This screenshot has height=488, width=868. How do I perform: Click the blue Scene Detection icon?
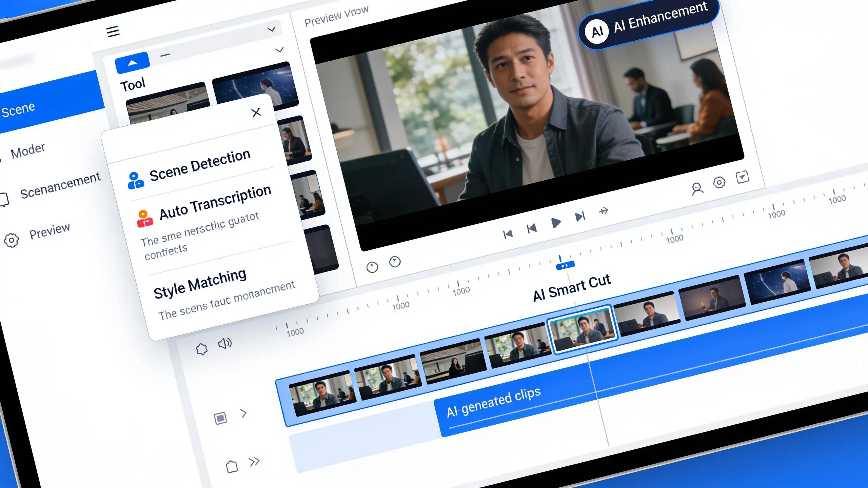coord(136,180)
